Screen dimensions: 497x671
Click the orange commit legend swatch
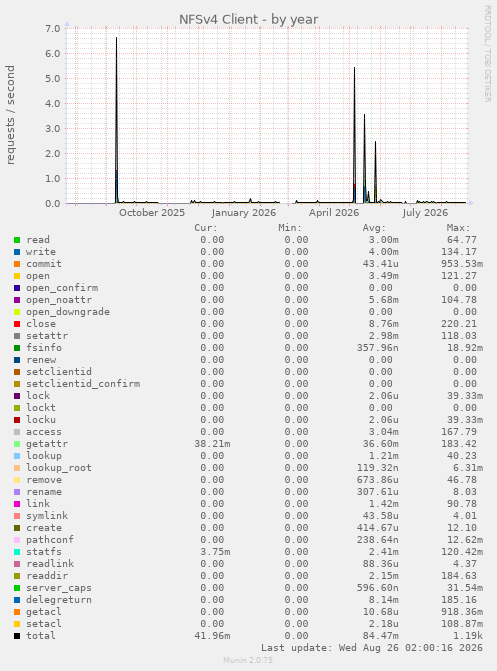coord(17,264)
